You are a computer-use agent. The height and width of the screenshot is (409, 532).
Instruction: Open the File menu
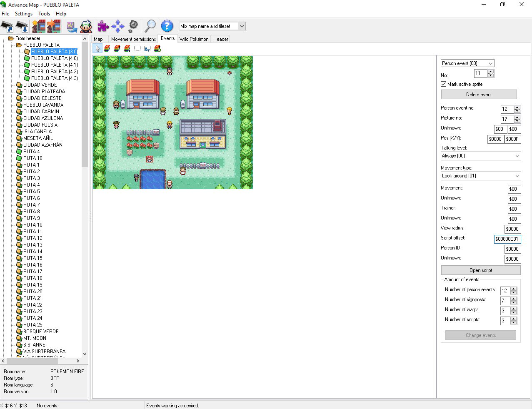5,14
